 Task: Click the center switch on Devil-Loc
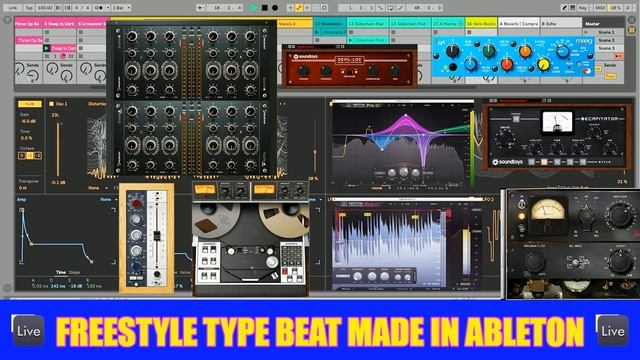coord(349,72)
